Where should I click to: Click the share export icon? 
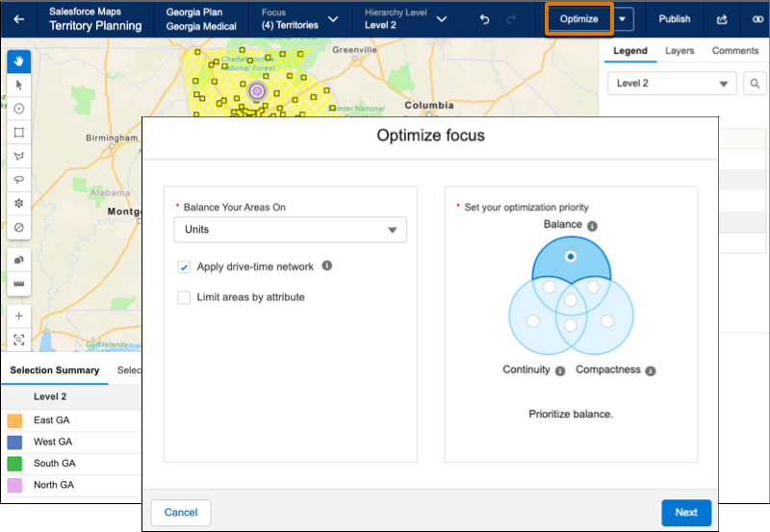tap(722, 19)
